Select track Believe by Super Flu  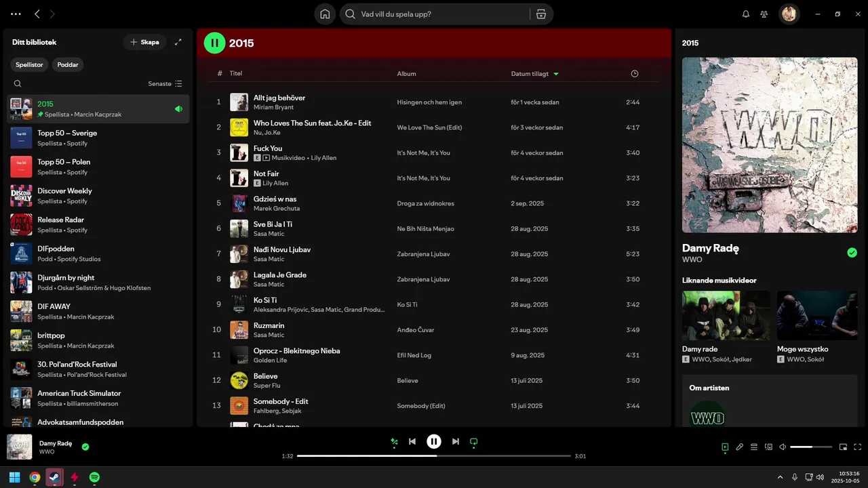point(434,380)
